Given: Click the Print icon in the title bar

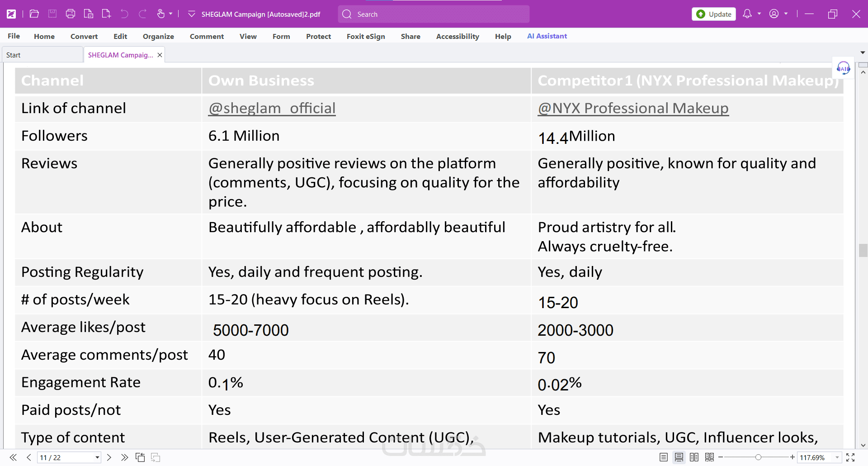Looking at the screenshot, I should point(71,14).
